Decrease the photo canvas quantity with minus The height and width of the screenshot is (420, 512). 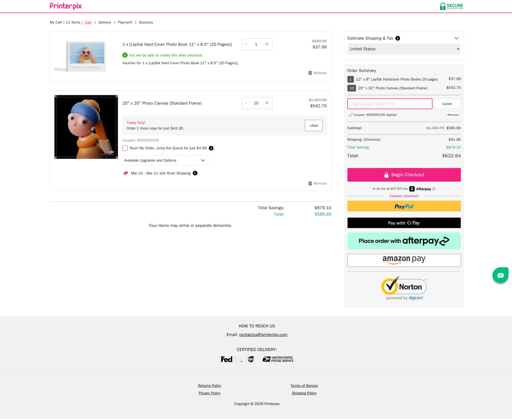point(246,103)
